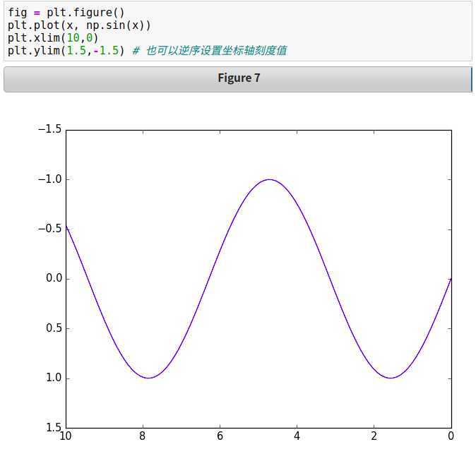Click the Figure 7 title bar
Image resolution: width=476 pixels, height=449 pixels.
pos(238,79)
